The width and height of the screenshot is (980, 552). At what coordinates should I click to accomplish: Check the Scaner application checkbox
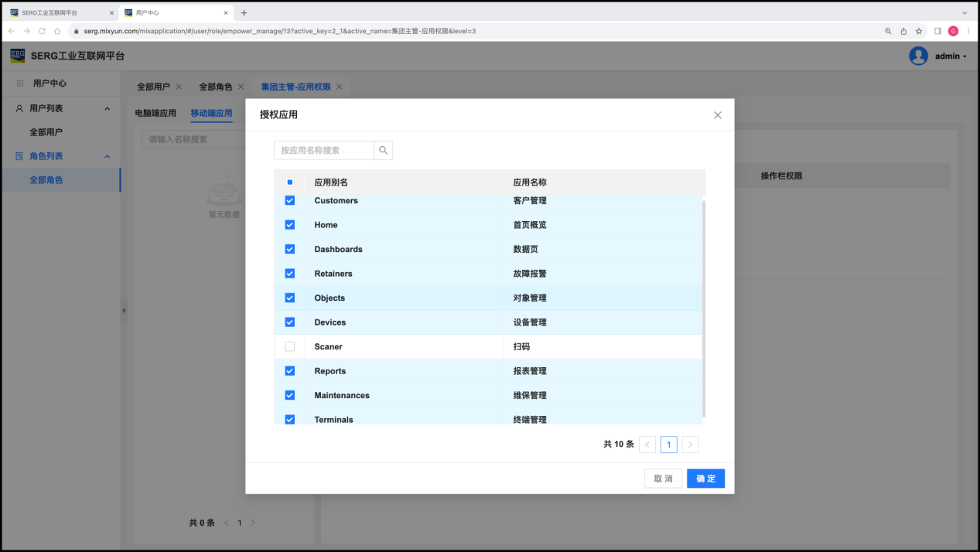point(290,346)
